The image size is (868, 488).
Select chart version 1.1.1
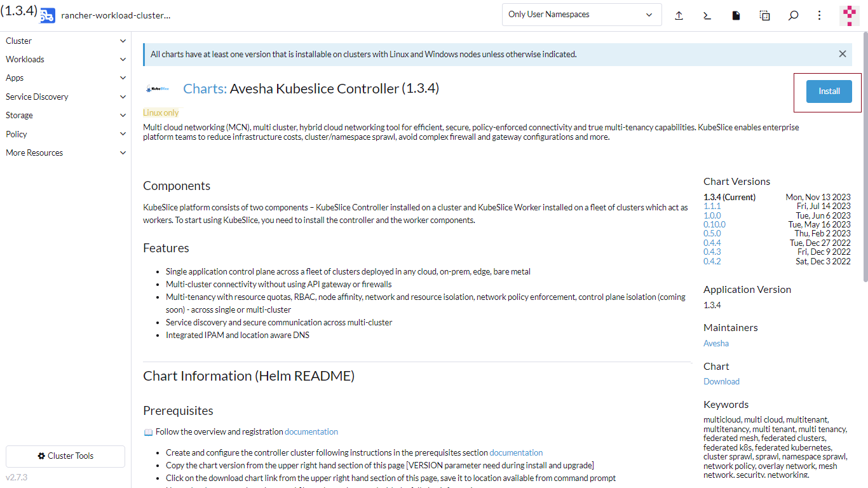(712, 206)
